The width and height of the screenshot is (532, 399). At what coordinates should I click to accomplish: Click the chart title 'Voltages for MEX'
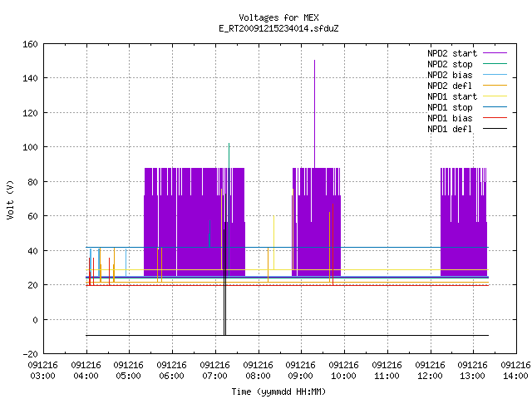pos(278,17)
